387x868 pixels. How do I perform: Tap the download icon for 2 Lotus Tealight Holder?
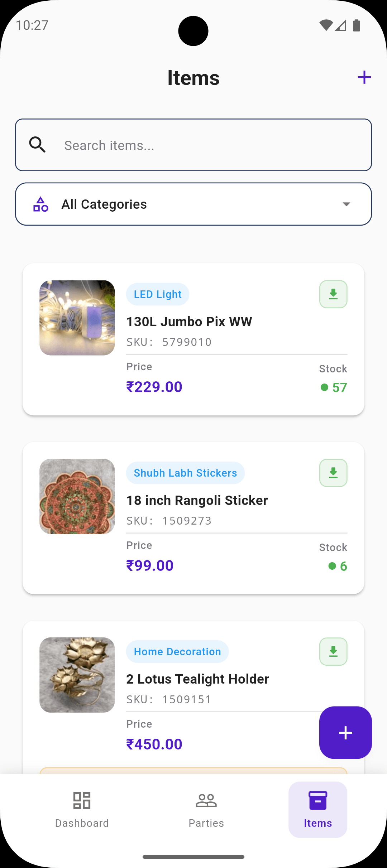point(333,652)
